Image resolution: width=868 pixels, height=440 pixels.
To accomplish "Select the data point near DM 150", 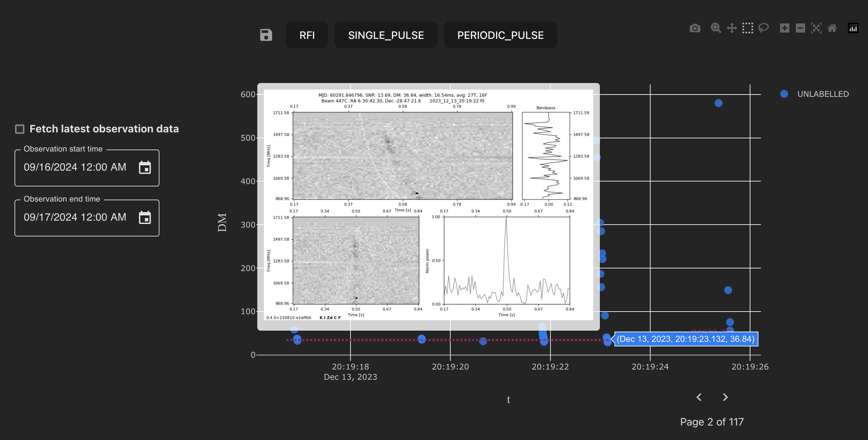I will (728, 290).
